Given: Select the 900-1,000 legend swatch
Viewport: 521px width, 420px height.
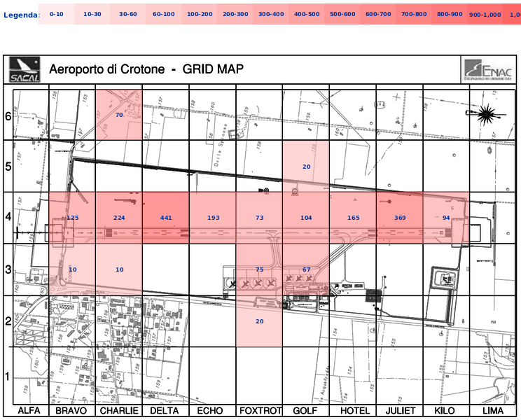Looking at the screenshot, I should point(485,14).
